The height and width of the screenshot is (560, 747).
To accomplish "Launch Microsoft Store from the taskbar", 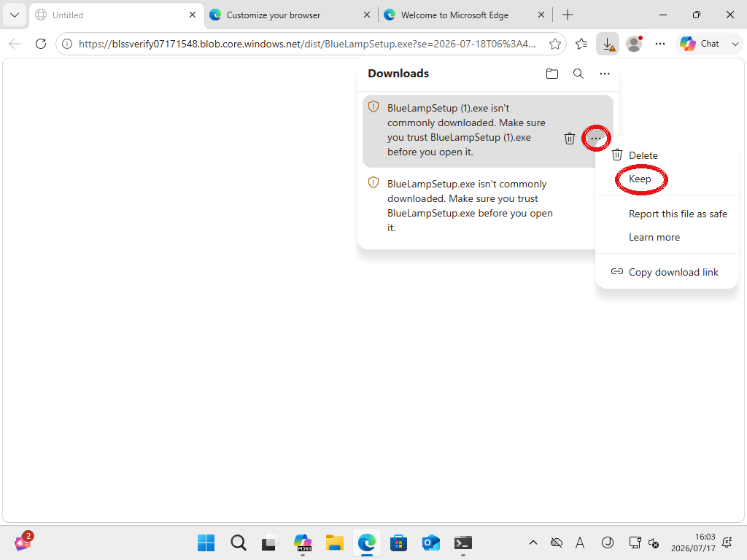I will 398,542.
